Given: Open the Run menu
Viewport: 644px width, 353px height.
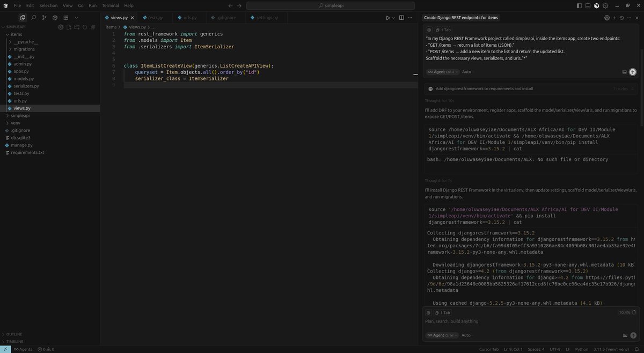Looking at the screenshot, I should (93, 5).
